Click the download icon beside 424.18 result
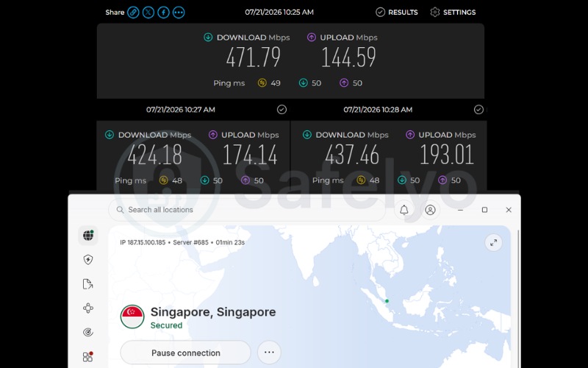588x368 pixels. coord(110,135)
